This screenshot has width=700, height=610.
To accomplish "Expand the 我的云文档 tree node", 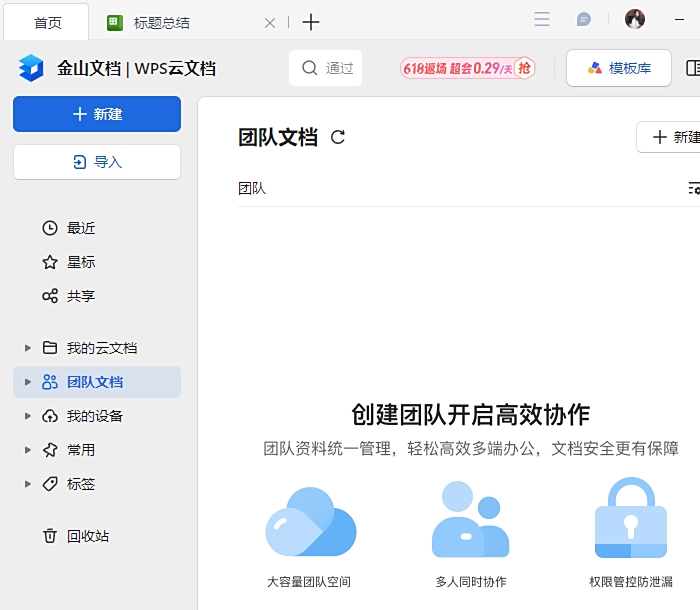I will coord(28,348).
